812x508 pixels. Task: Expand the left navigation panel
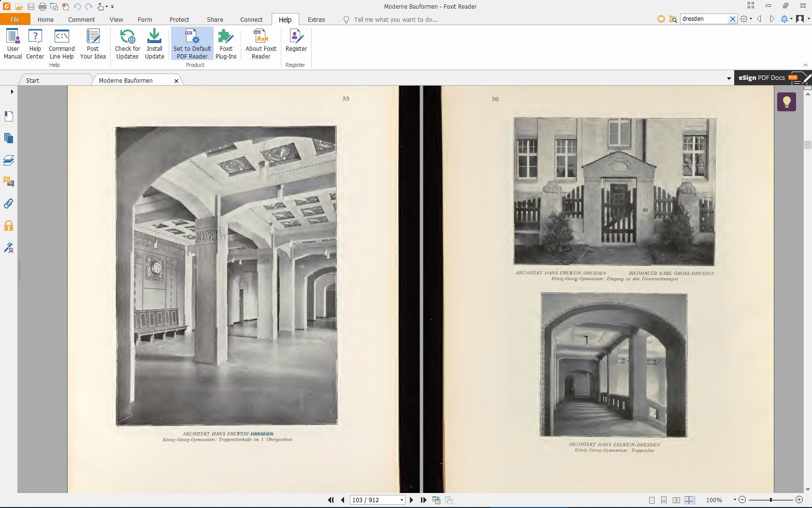(x=12, y=91)
